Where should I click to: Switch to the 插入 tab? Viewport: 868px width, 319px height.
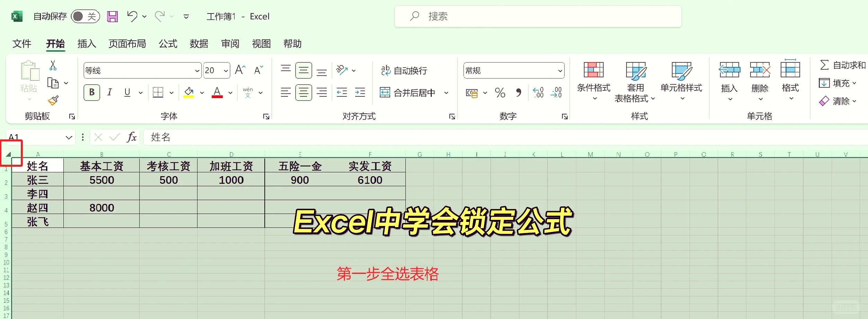pyautogui.click(x=87, y=44)
